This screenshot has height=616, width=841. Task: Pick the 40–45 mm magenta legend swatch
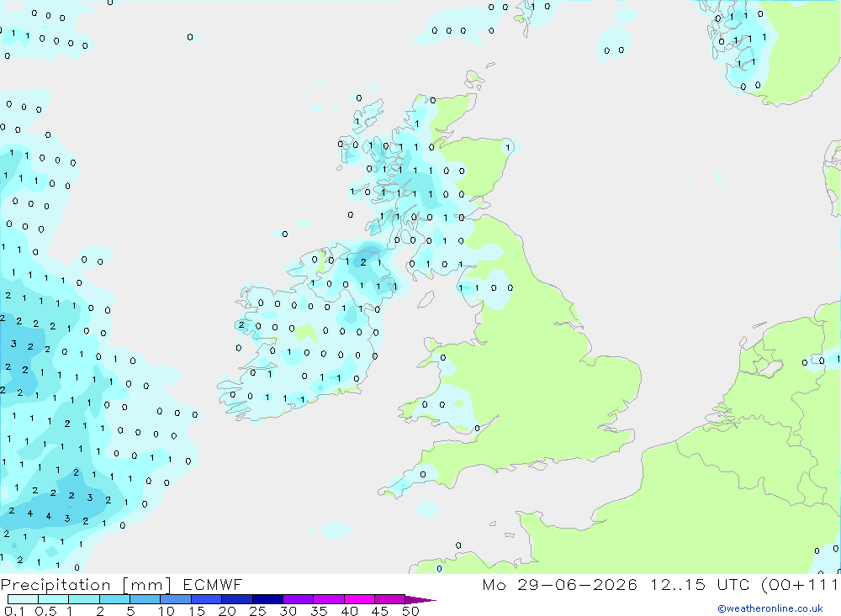[x=359, y=599]
